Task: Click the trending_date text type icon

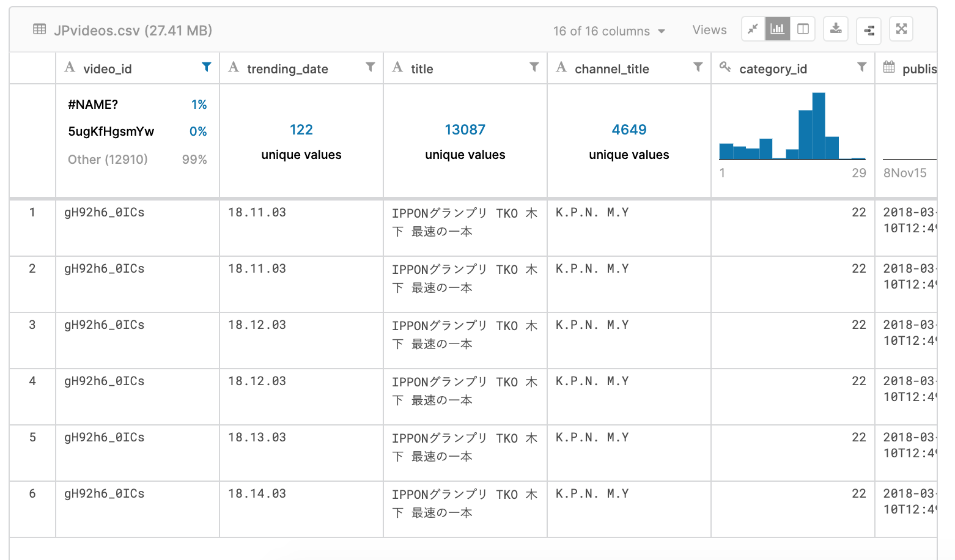Action: [x=234, y=67]
